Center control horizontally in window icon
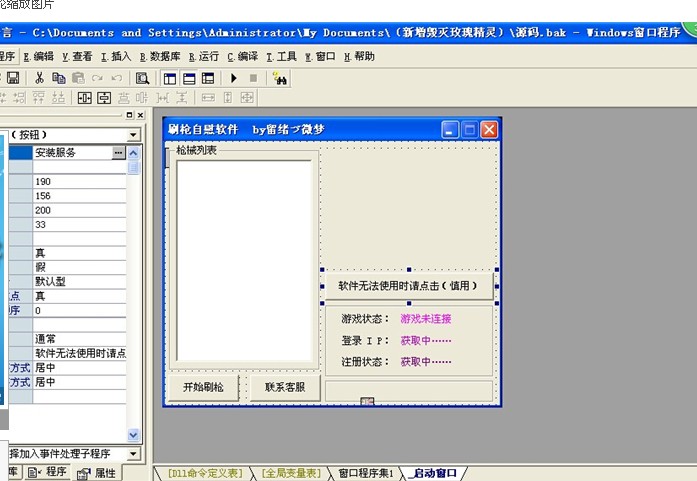 click(84, 97)
